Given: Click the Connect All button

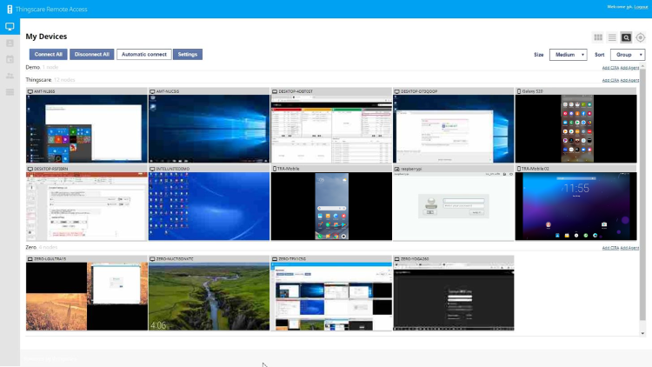Looking at the screenshot, I should 48,54.
